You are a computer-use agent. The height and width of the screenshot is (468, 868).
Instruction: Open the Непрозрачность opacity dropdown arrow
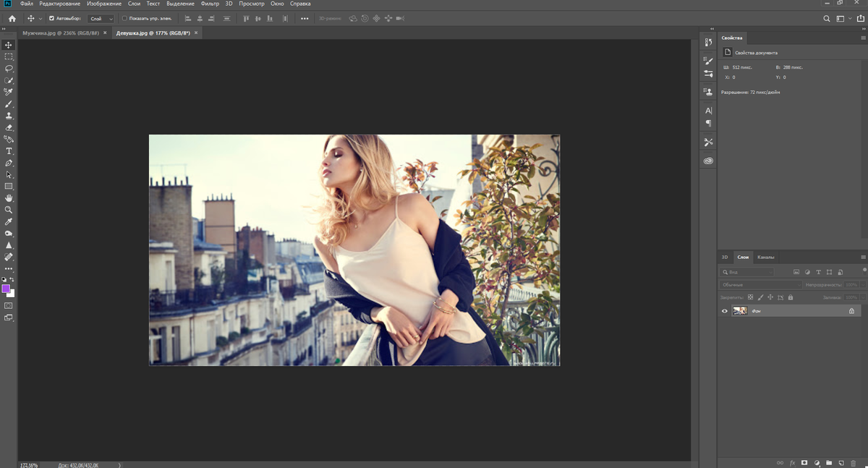(861, 285)
